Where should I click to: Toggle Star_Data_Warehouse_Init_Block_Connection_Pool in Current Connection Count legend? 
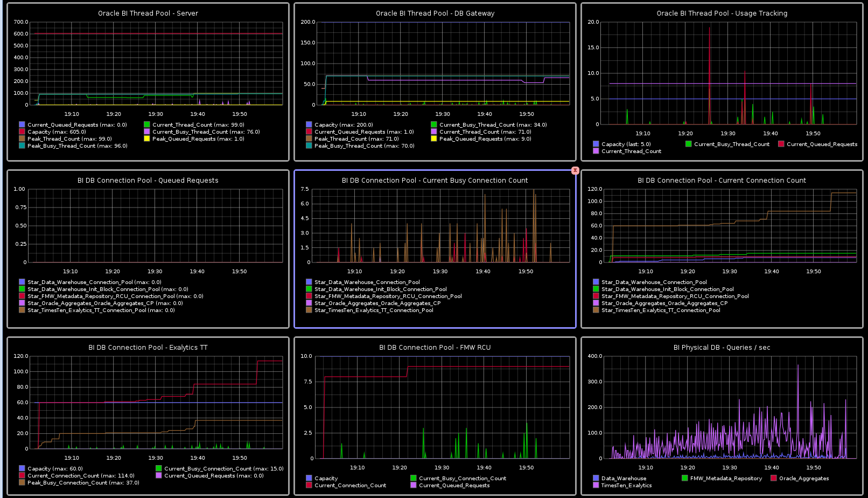[595, 289]
